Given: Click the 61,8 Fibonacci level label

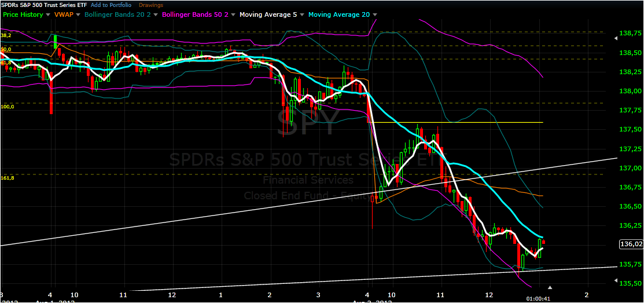Looking at the screenshot, I should 6,63.
